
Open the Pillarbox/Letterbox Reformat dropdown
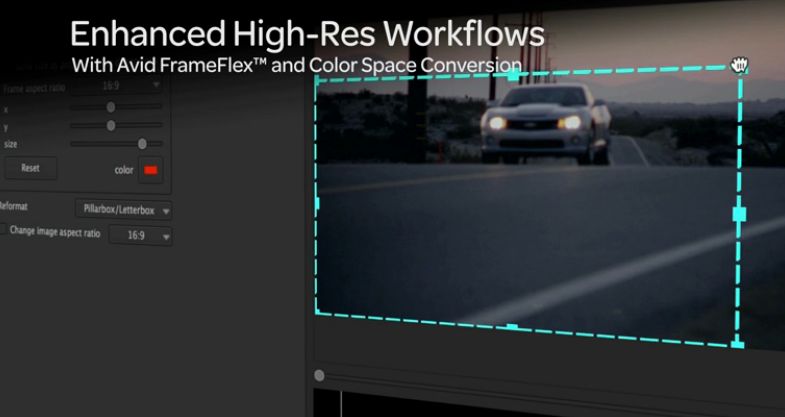[124, 210]
